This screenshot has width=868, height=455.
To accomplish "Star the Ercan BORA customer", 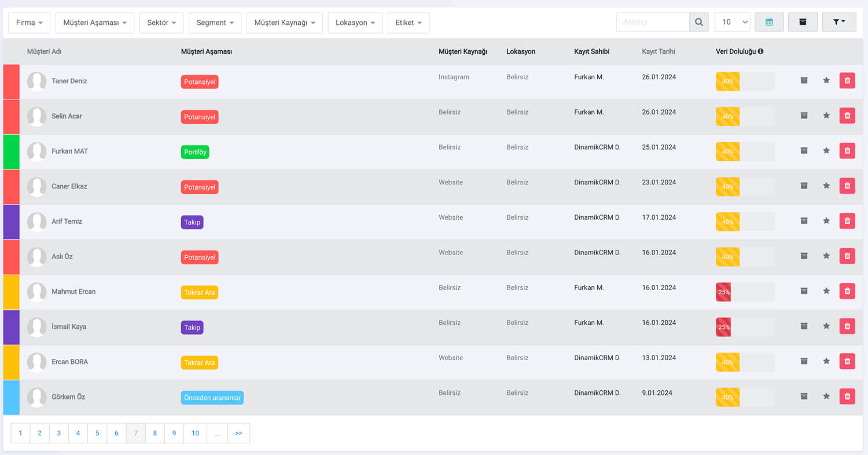I will tap(826, 361).
